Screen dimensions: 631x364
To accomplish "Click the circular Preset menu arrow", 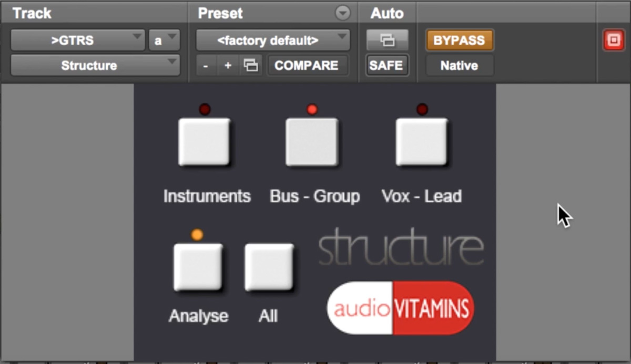I will coord(342,13).
